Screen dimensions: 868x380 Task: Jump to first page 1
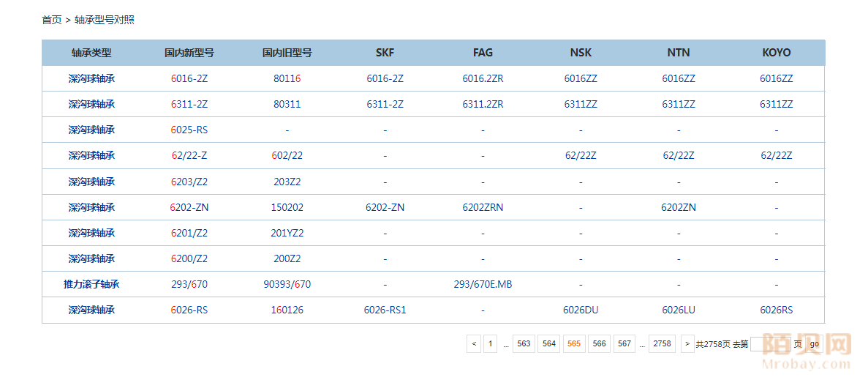point(490,343)
